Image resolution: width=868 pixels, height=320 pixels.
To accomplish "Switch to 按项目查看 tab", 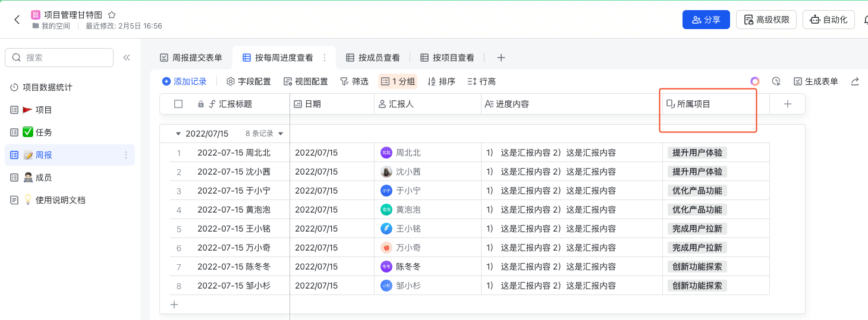I will [x=447, y=58].
